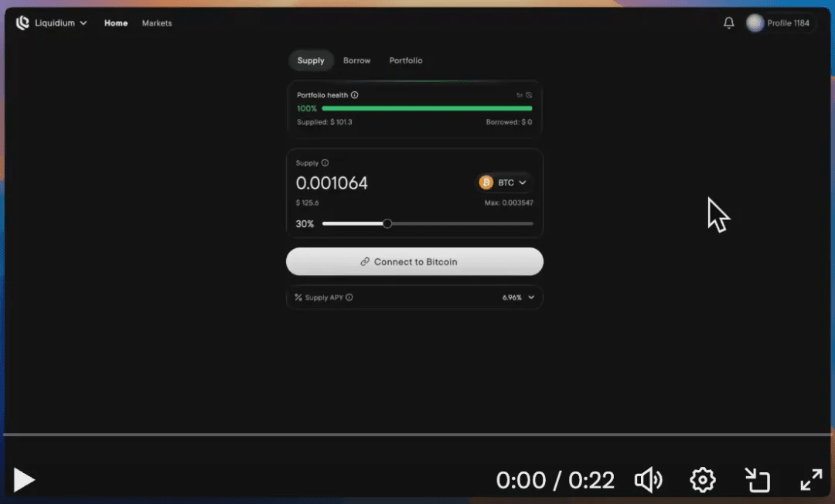Viewport: 835px width, 504px height.
Task: Open the Liquidium app switcher chevron
Action: click(x=83, y=23)
